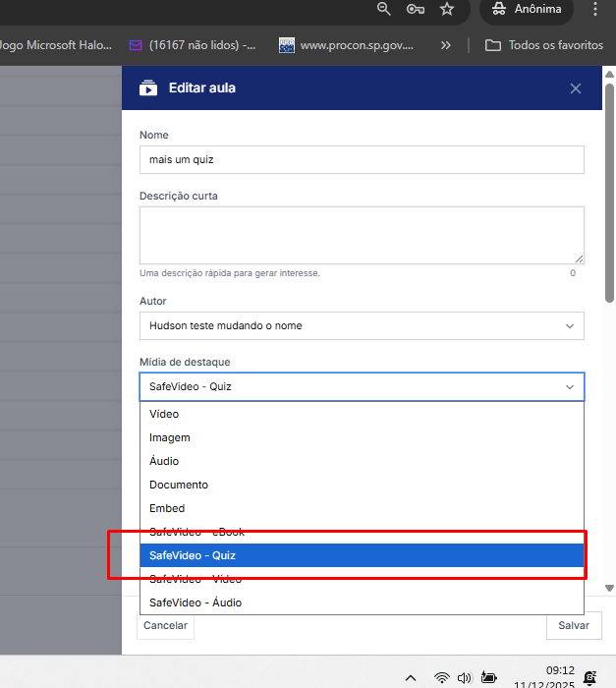The width and height of the screenshot is (616, 688).
Task: Show more bookmarks with the double chevron
Action: pos(446,45)
